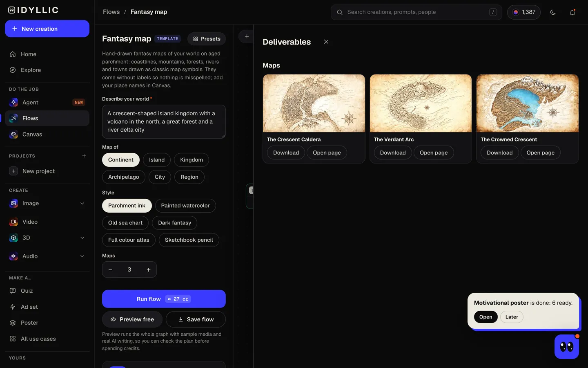Open the Motivational poster notification
Screen dimensions: 588x368
pos(486,317)
